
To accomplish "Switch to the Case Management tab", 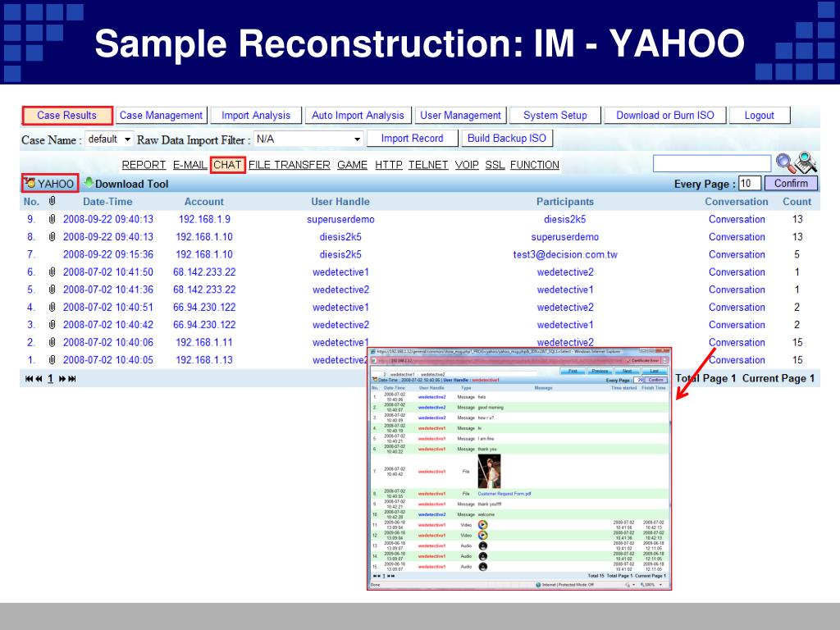I will point(162,115).
